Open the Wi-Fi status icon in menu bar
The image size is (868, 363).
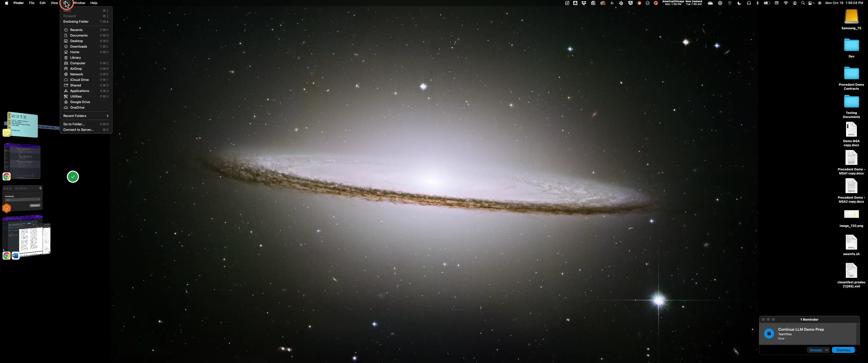tap(786, 3)
